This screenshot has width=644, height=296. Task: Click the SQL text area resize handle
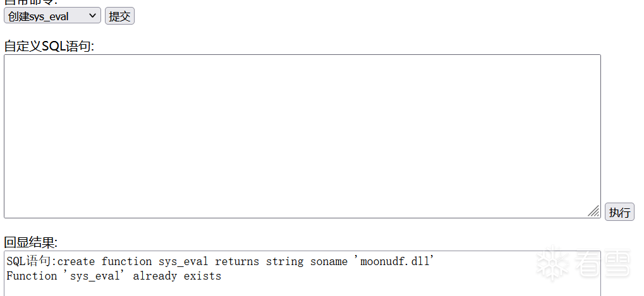click(594, 211)
